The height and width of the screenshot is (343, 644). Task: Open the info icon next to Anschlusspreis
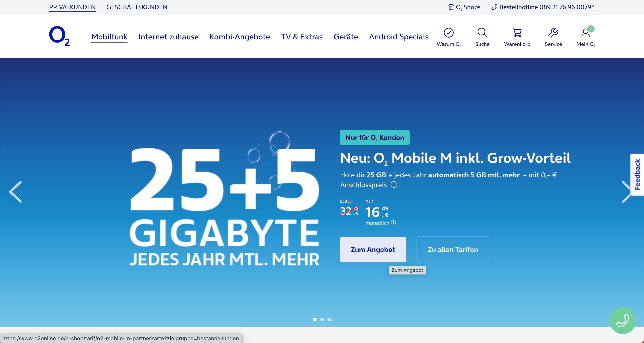coord(394,185)
